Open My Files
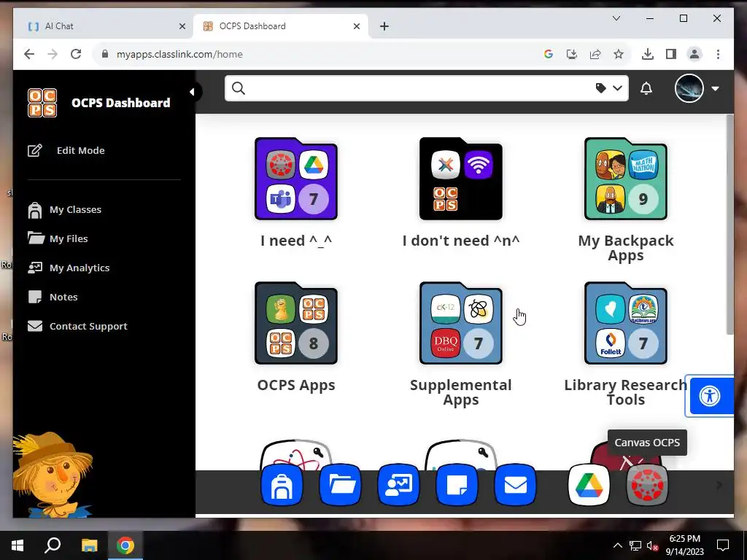 click(58, 238)
